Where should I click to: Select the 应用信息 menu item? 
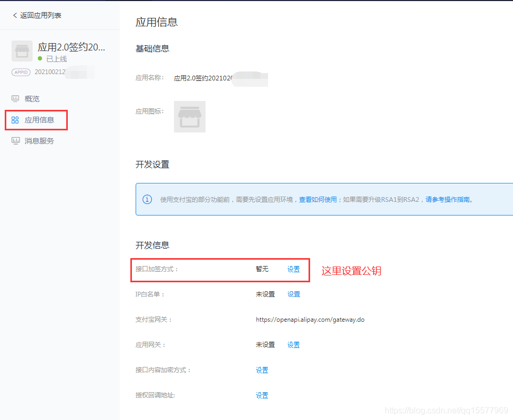pos(39,120)
